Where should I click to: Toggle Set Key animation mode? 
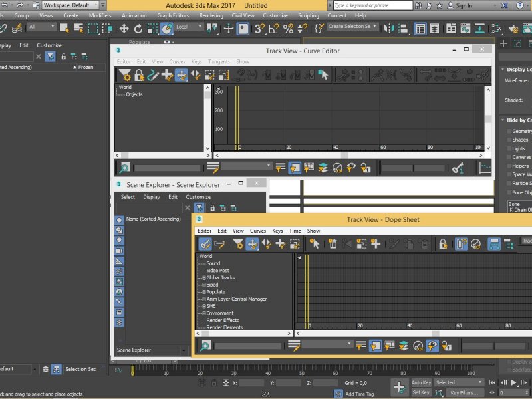tap(421, 392)
